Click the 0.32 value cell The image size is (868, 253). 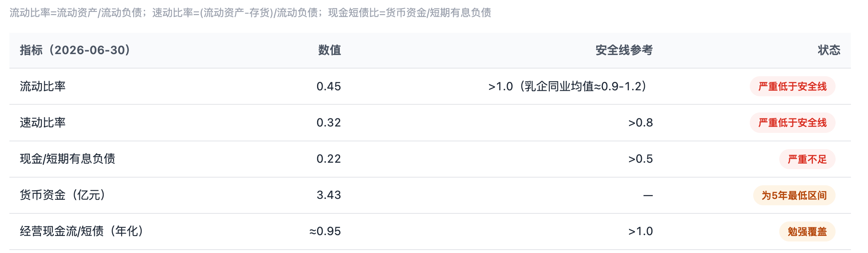click(x=329, y=123)
